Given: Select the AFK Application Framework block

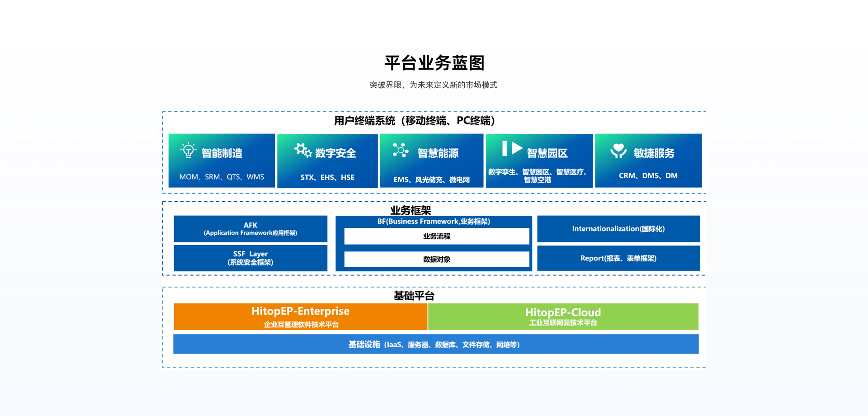Looking at the screenshot, I should pos(250,229).
